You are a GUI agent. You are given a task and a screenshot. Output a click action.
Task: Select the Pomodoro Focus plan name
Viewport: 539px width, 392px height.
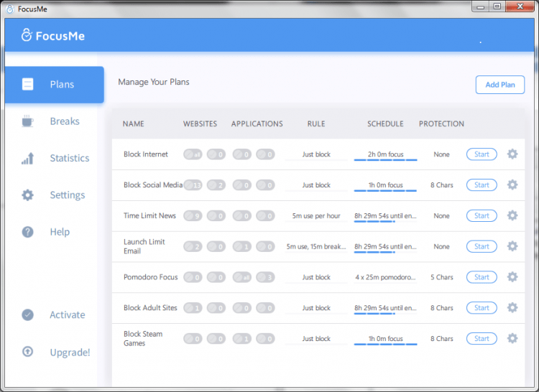pyautogui.click(x=151, y=277)
